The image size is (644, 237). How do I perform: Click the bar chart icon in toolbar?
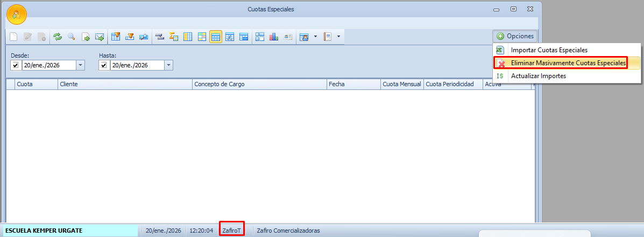(x=274, y=37)
